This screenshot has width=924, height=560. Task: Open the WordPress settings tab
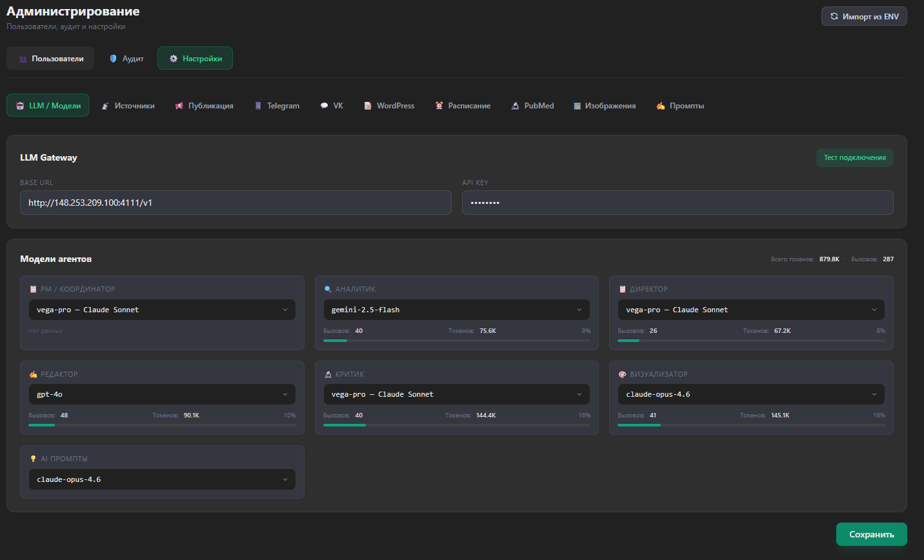(389, 106)
